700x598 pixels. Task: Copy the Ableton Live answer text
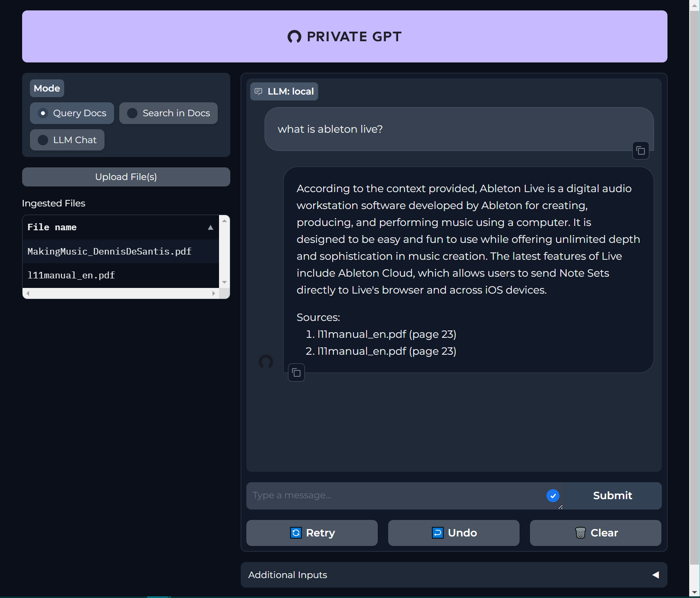click(296, 373)
